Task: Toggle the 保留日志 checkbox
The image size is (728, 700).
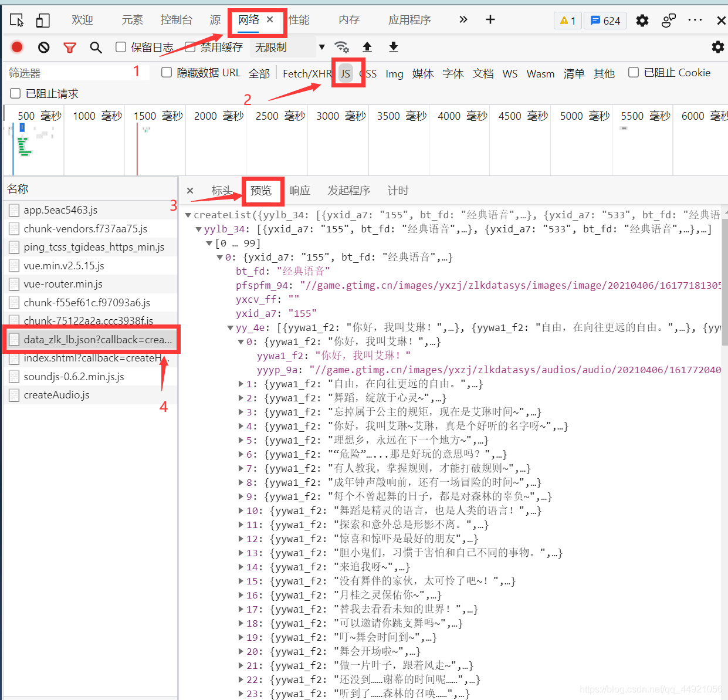Action: pos(121,47)
